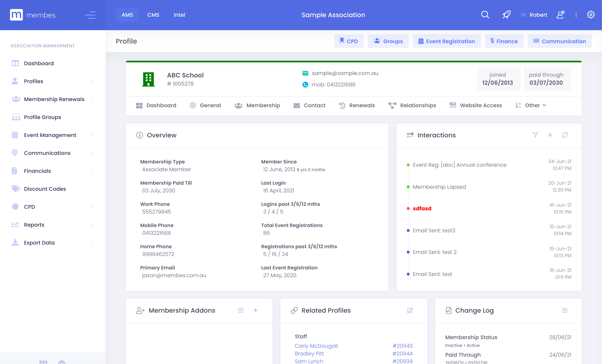Click the phone icon beside mob number

(305, 85)
